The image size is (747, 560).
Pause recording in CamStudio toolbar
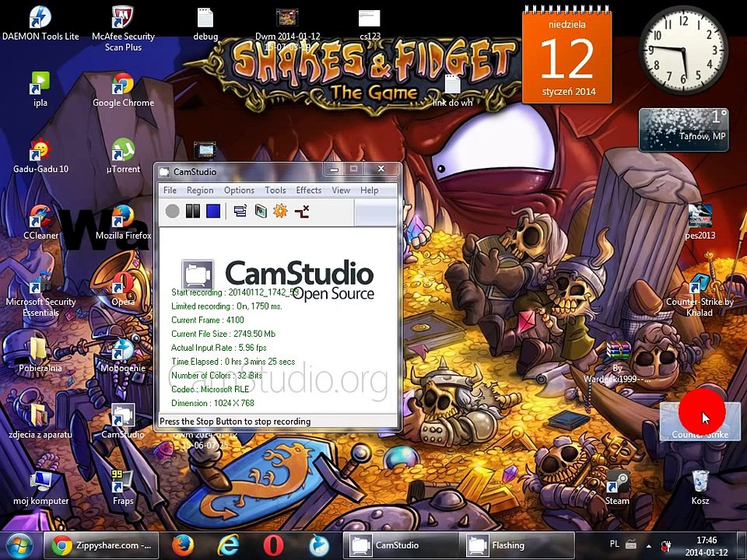pos(193,211)
